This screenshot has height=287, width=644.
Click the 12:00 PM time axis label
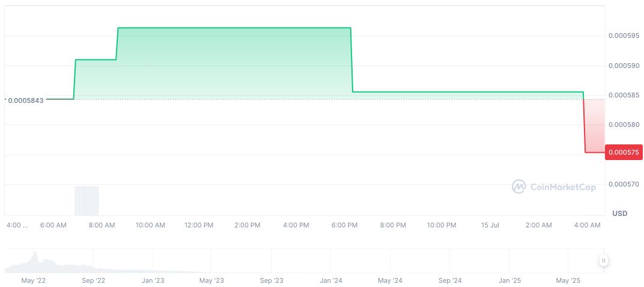coord(199,225)
